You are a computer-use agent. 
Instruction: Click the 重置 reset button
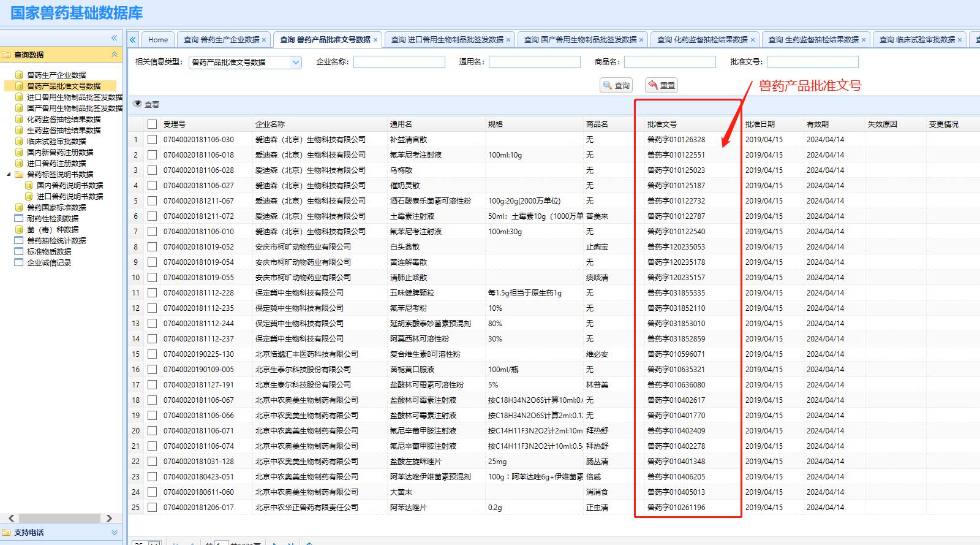(x=662, y=85)
